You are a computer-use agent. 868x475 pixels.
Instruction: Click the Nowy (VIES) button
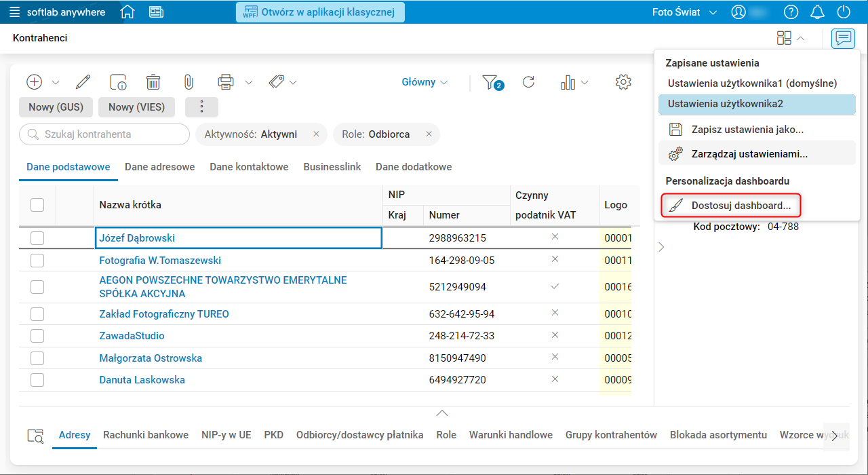[x=136, y=107]
